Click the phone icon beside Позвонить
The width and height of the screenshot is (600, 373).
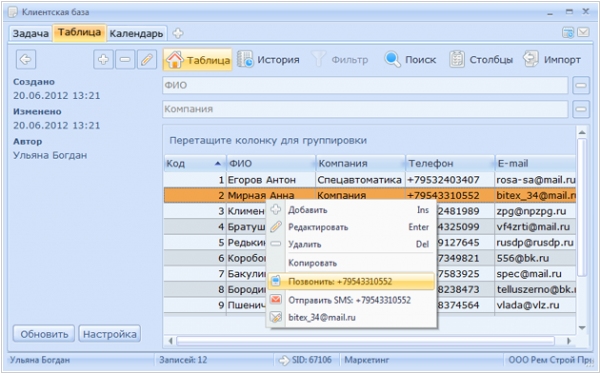pos(276,282)
